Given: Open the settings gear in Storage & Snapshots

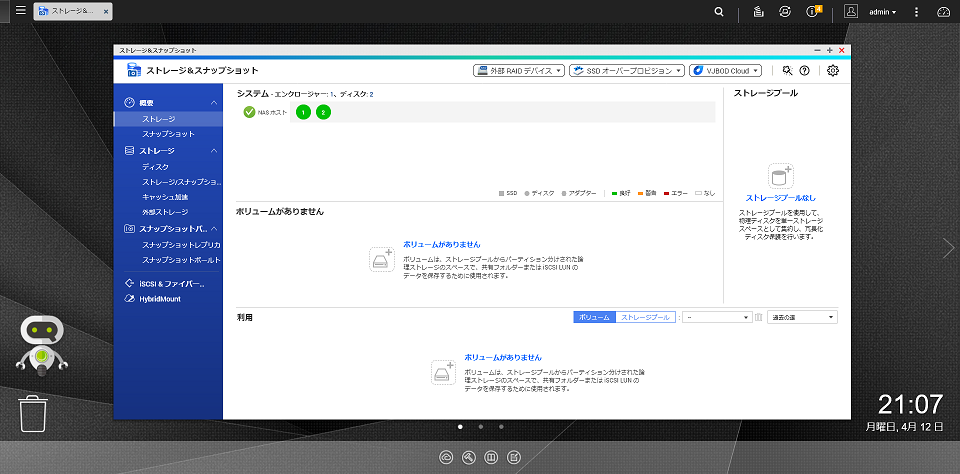Looking at the screenshot, I should coord(833,70).
